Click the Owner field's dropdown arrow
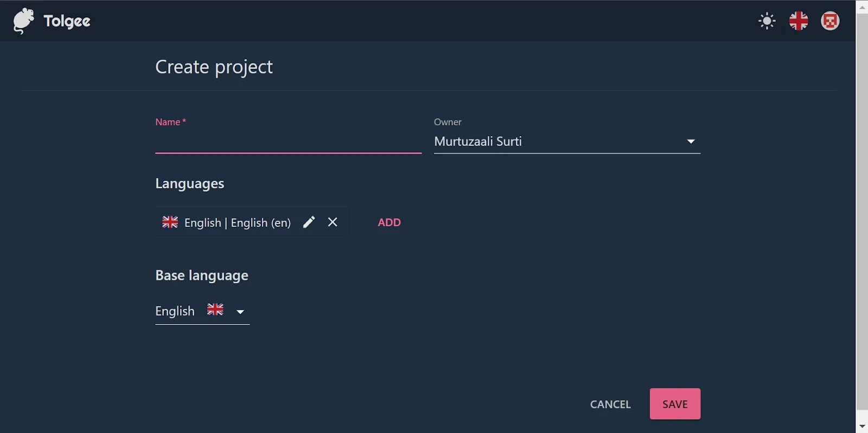This screenshot has height=433, width=868. point(691,142)
